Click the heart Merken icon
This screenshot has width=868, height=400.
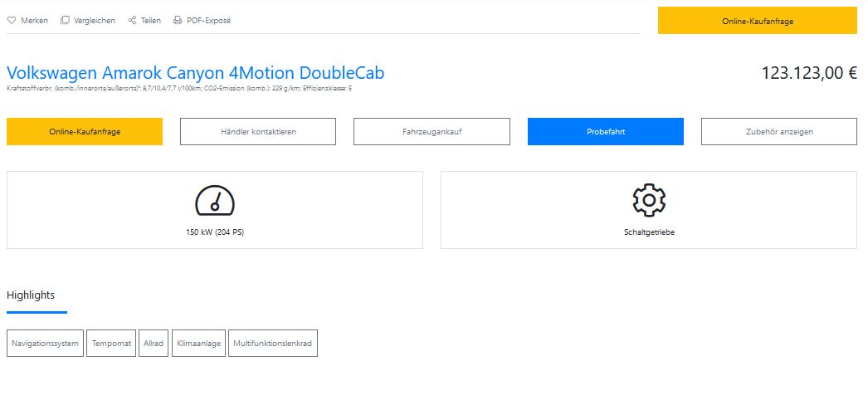tap(11, 21)
